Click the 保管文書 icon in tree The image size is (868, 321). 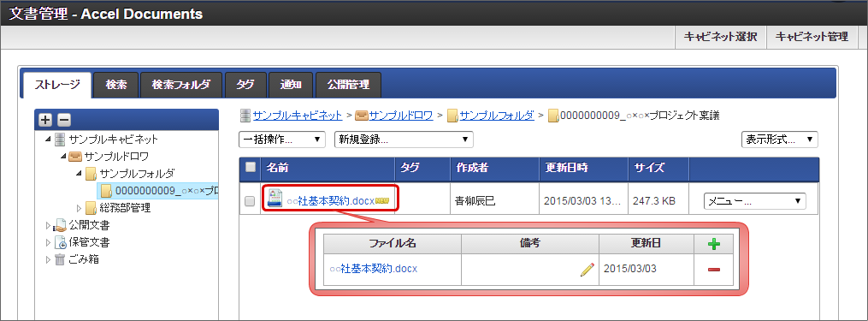60,242
